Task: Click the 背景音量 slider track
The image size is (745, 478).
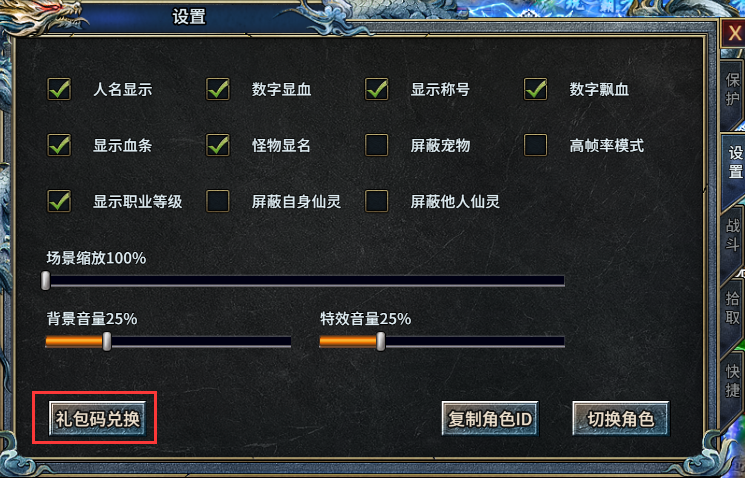Action: pos(168,341)
